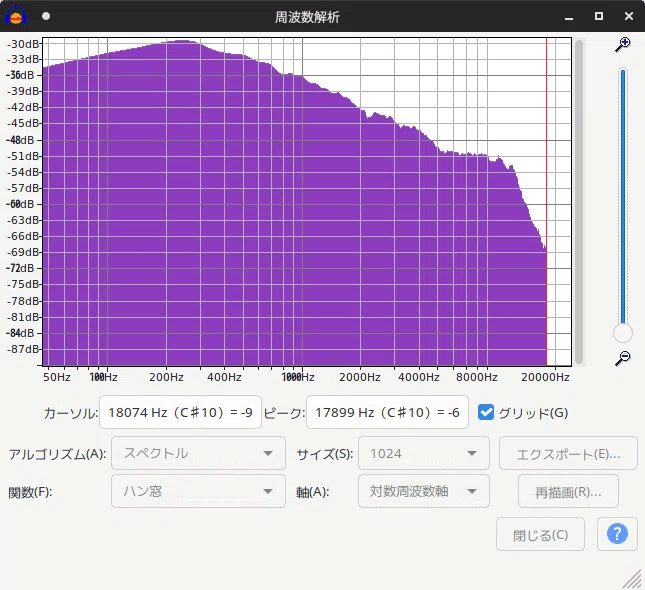Open the 軸 dropdown showing 対数周波数軸
This screenshot has width=645, height=590.
[424, 491]
